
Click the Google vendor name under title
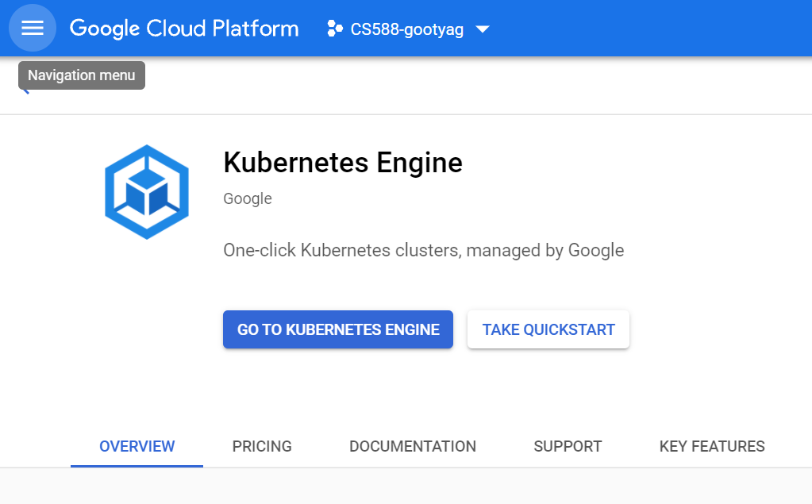248,198
